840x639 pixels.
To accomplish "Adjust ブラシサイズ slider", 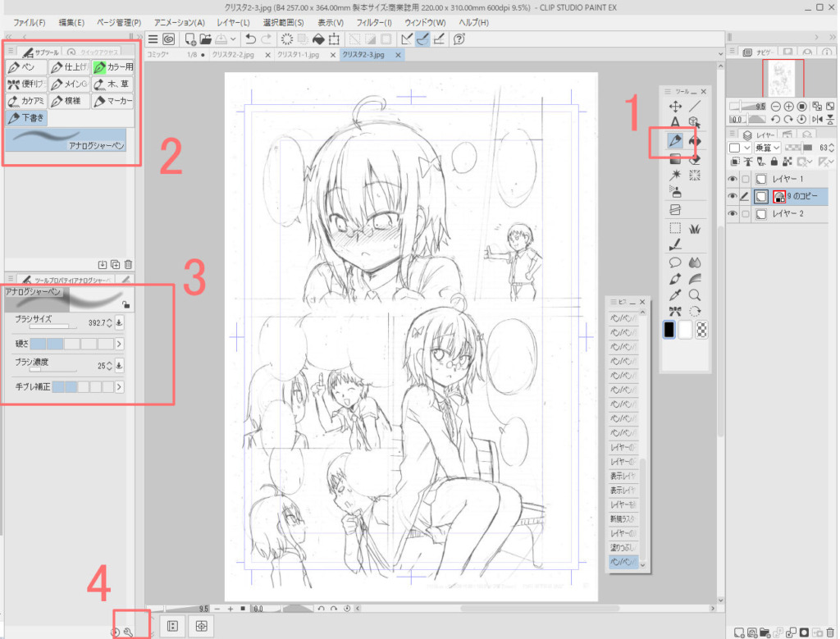I will (53, 326).
